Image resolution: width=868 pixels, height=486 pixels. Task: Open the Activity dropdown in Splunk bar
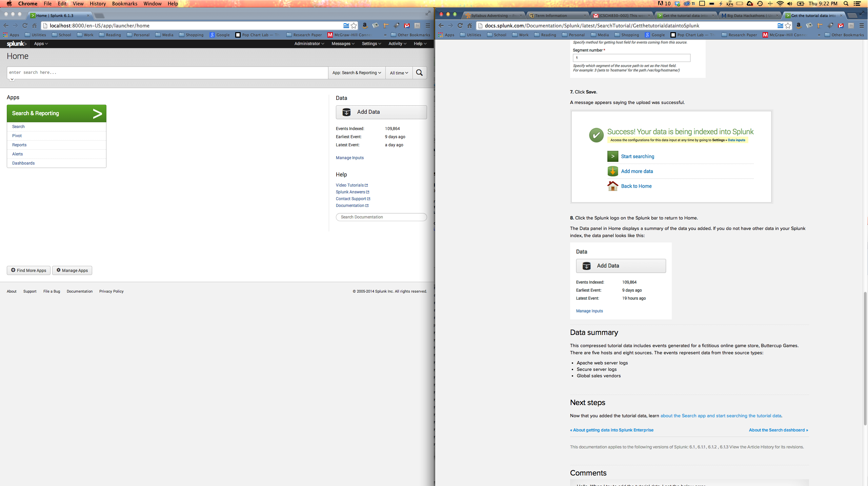point(397,44)
